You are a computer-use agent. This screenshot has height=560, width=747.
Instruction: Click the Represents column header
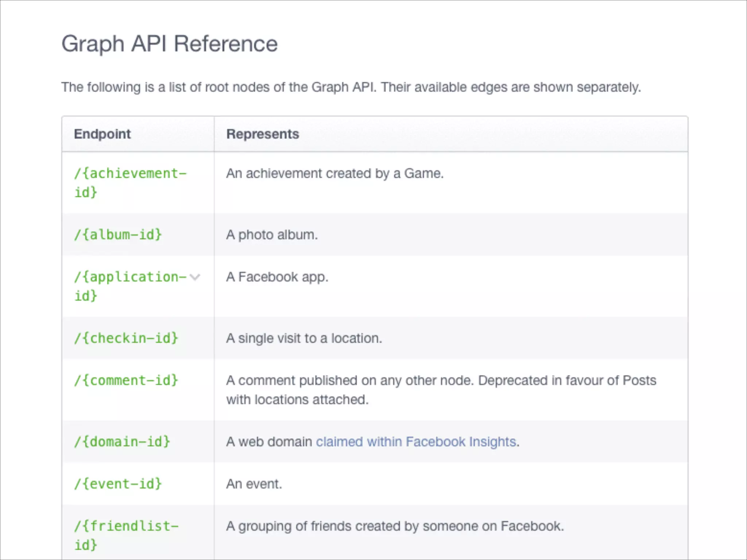click(x=263, y=134)
